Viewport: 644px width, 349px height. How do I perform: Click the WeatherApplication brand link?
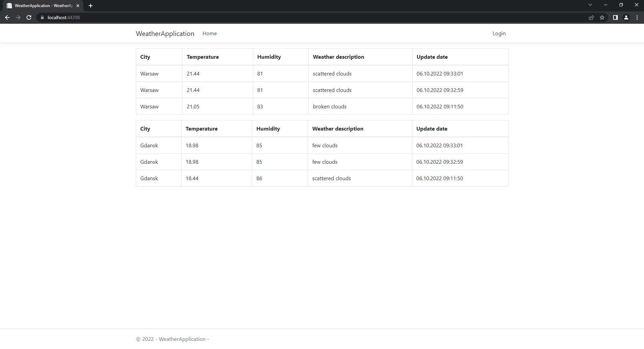coord(165,33)
